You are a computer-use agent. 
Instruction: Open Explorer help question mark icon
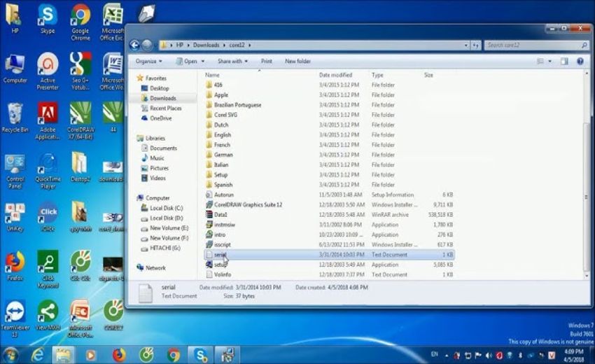click(x=580, y=61)
